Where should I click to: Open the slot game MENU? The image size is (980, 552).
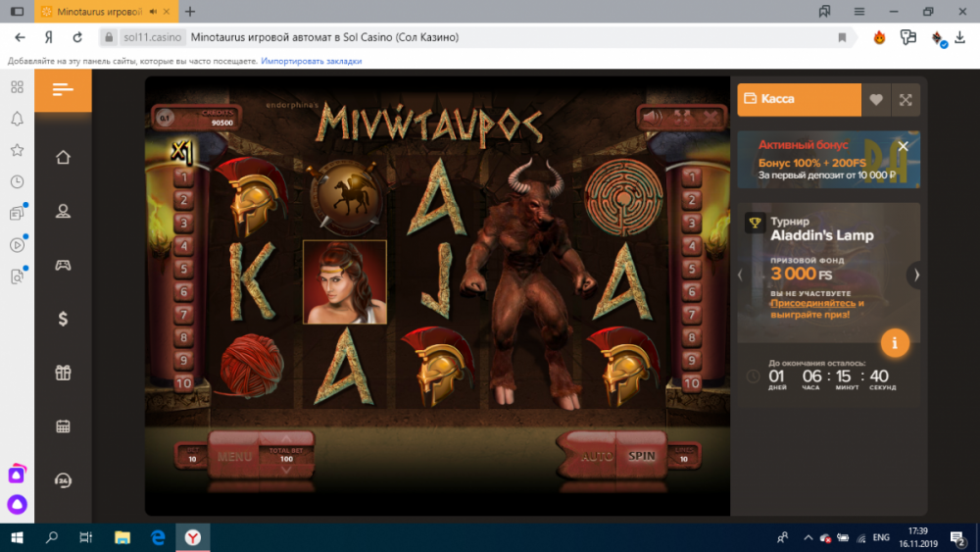coord(234,457)
